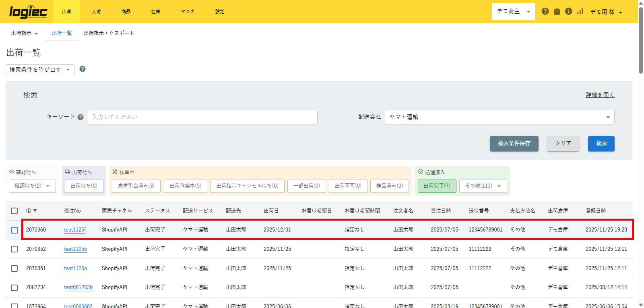Open the デモ用 様 user menu
The width and height of the screenshot is (644, 308).
tap(606, 12)
